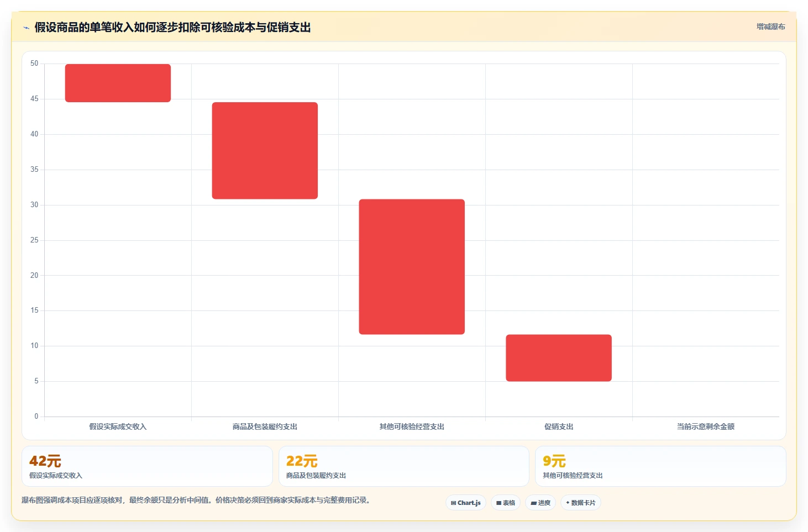808x532 pixels.
Task: Click the red bar for 促销支出
Action: 559,358
